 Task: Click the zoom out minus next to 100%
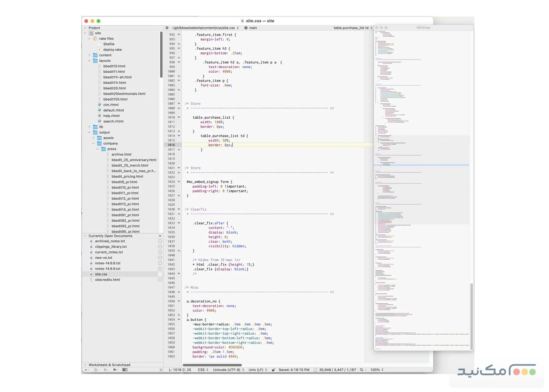pyautogui.click(x=365, y=370)
